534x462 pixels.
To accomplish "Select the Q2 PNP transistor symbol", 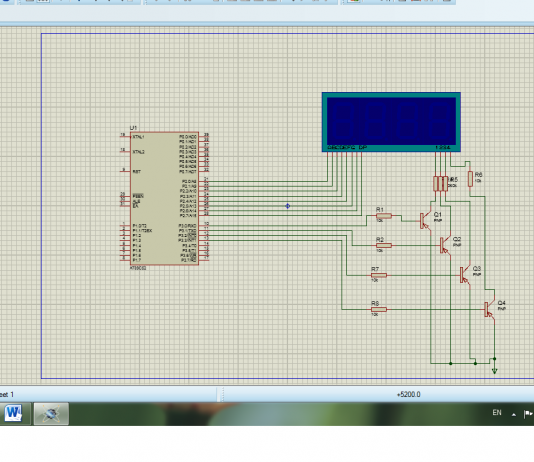I will point(444,245).
